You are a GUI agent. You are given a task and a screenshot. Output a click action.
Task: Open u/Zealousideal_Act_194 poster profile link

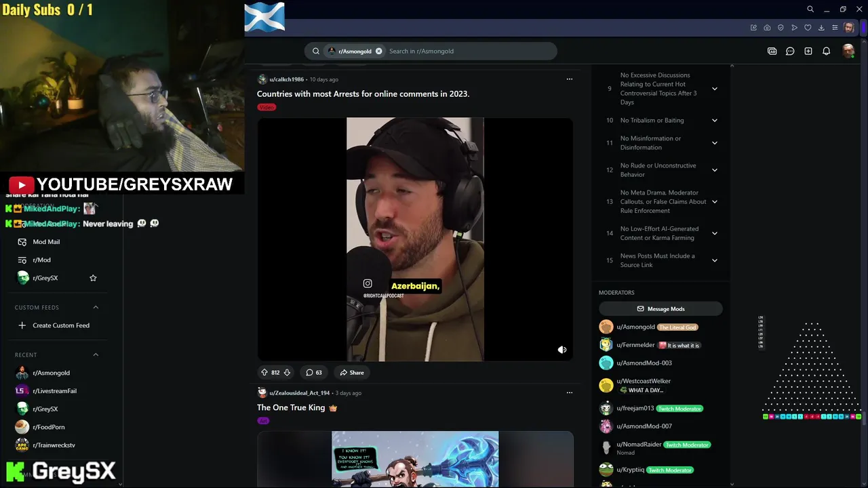coord(299,392)
